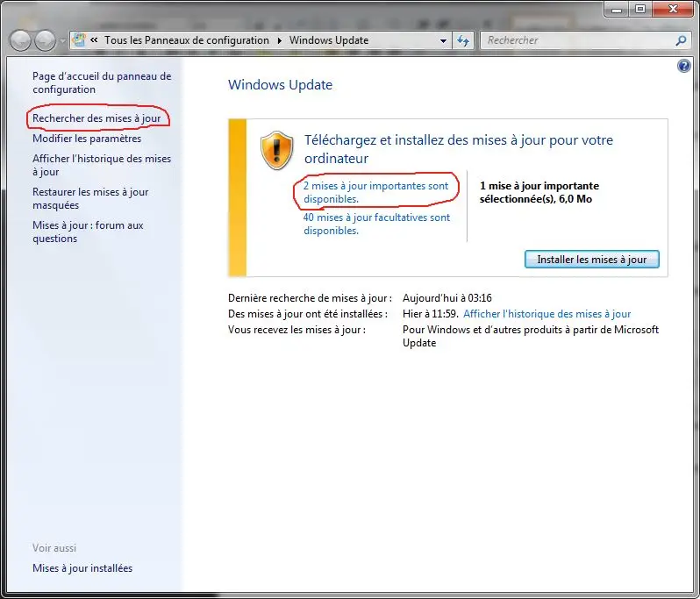The height and width of the screenshot is (599, 700).
Task: Maximize the Windows Update window
Action: [x=640, y=9]
